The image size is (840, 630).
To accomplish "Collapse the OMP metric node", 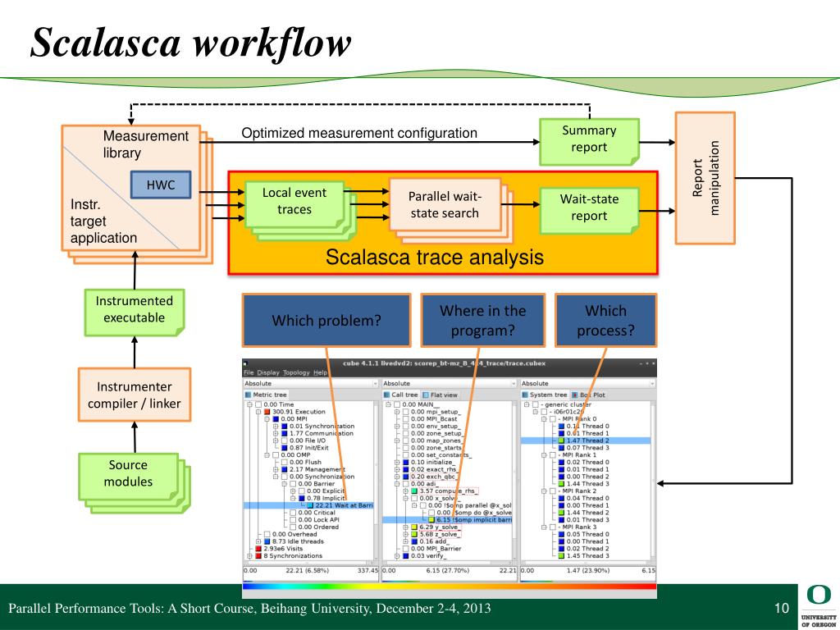I will tap(267, 454).
